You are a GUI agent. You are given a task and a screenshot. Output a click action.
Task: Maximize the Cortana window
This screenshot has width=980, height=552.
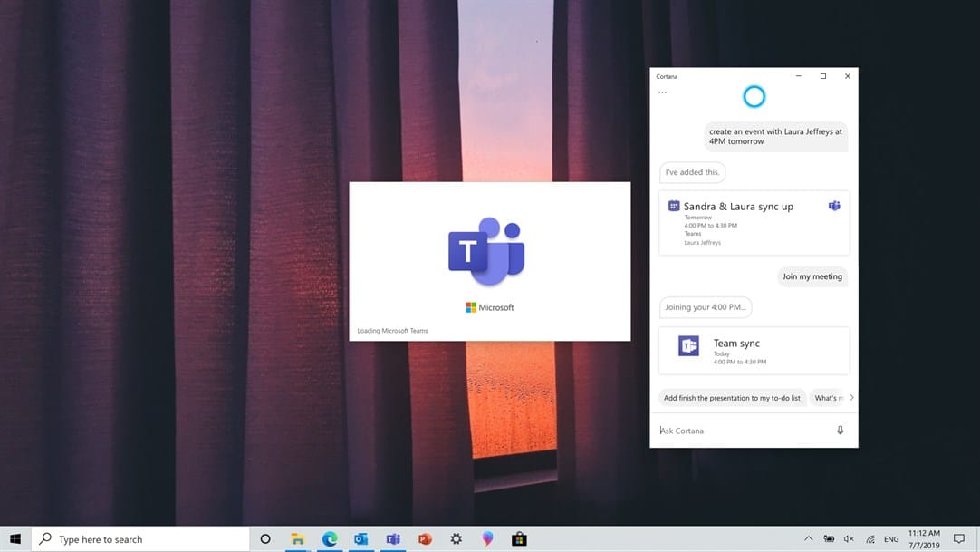[822, 76]
